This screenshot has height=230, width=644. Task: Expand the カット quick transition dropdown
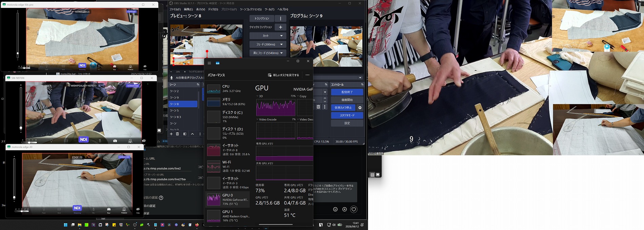pos(281,36)
